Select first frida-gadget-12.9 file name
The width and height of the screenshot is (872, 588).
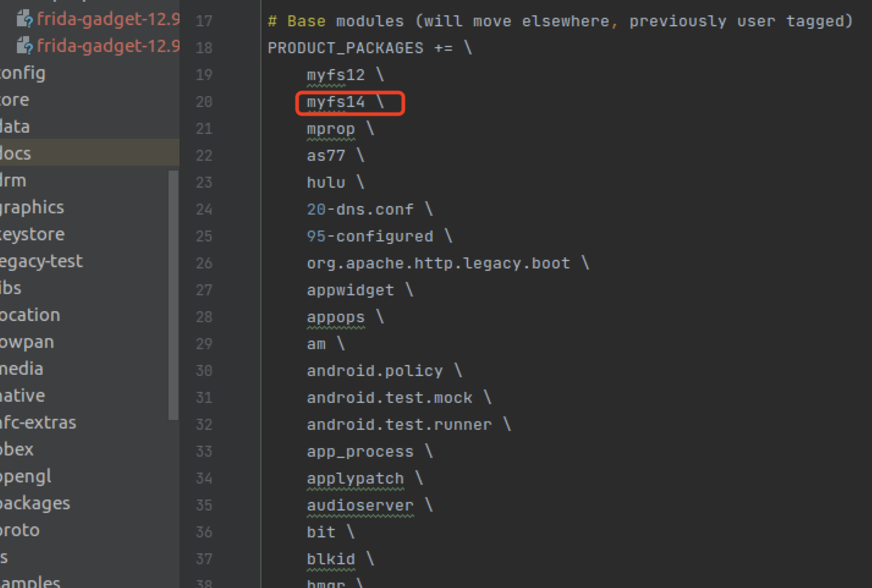click(x=108, y=19)
